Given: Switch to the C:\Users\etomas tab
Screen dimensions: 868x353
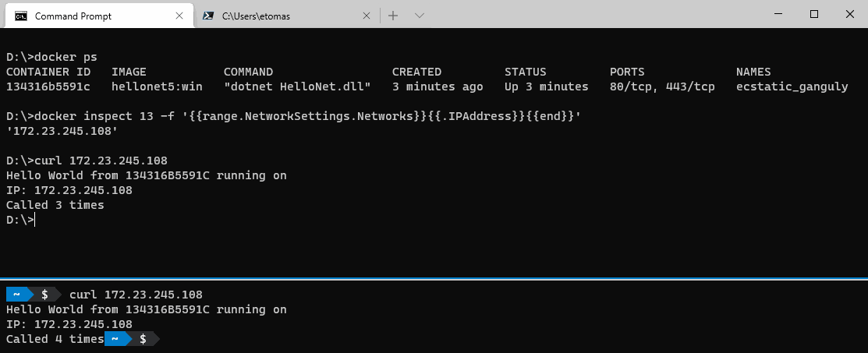Looking at the screenshot, I should click(256, 16).
